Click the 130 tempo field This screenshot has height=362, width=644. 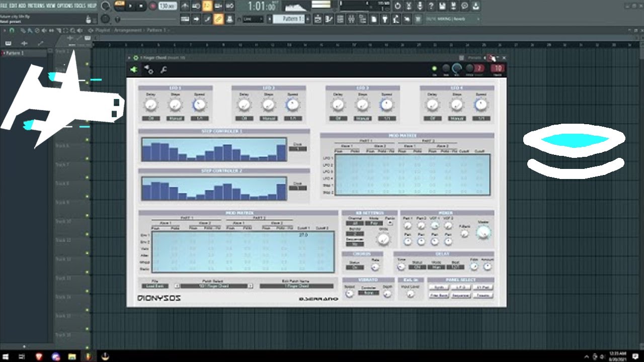[167, 7]
